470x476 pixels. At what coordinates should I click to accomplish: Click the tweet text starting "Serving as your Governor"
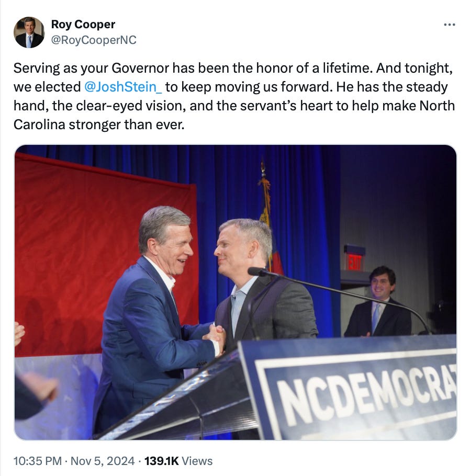pos(234,96)
